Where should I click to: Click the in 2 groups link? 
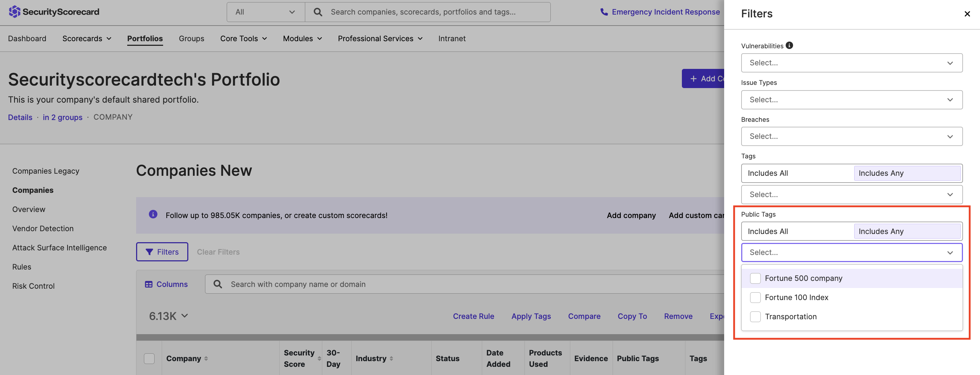[x=63, y=117]
